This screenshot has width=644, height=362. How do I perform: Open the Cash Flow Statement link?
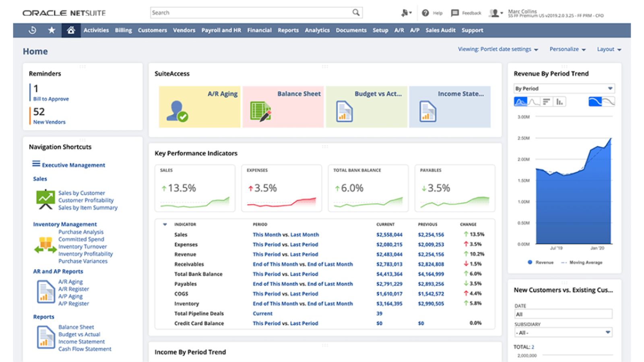[x=85, y=349]
